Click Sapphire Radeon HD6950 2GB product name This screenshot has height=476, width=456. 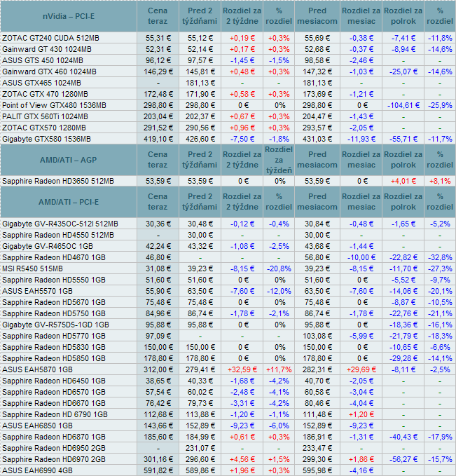pos(54,449)
